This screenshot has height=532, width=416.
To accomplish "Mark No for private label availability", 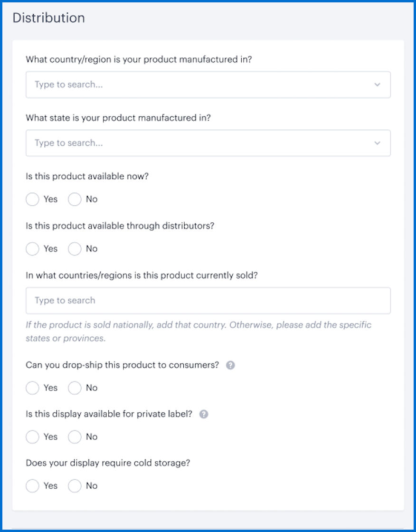I will pos(75,437).
